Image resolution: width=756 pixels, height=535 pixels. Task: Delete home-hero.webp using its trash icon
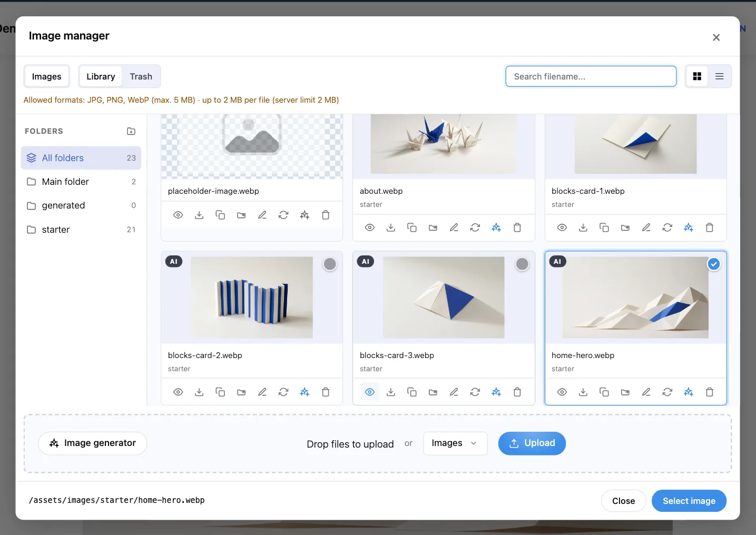(x=710, y=392)
